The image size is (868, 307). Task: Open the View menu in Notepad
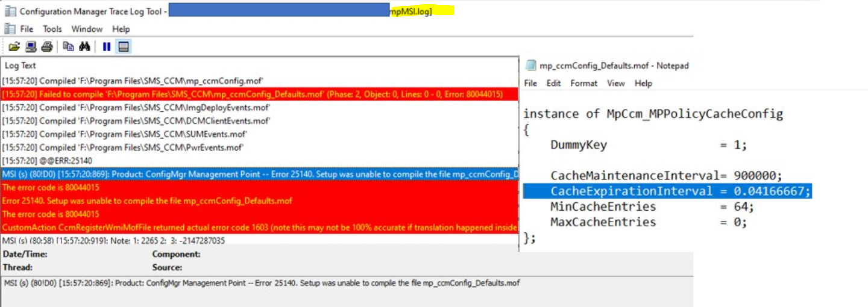616,83
